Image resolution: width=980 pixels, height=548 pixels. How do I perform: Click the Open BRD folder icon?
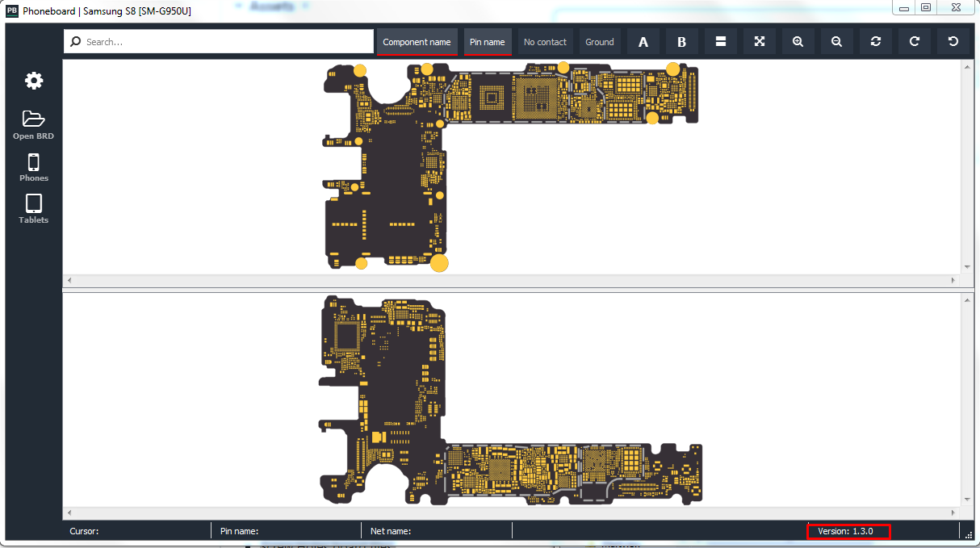pos(34,119)
